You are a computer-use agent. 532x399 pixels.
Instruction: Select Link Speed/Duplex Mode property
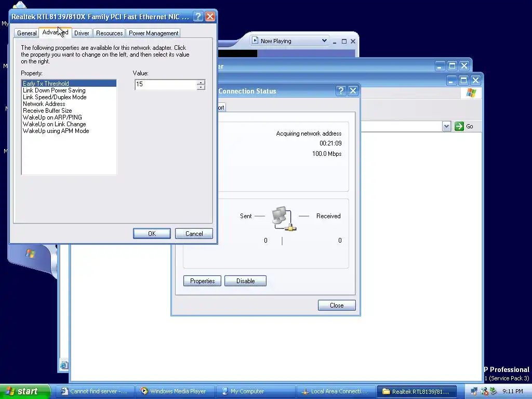69,97
